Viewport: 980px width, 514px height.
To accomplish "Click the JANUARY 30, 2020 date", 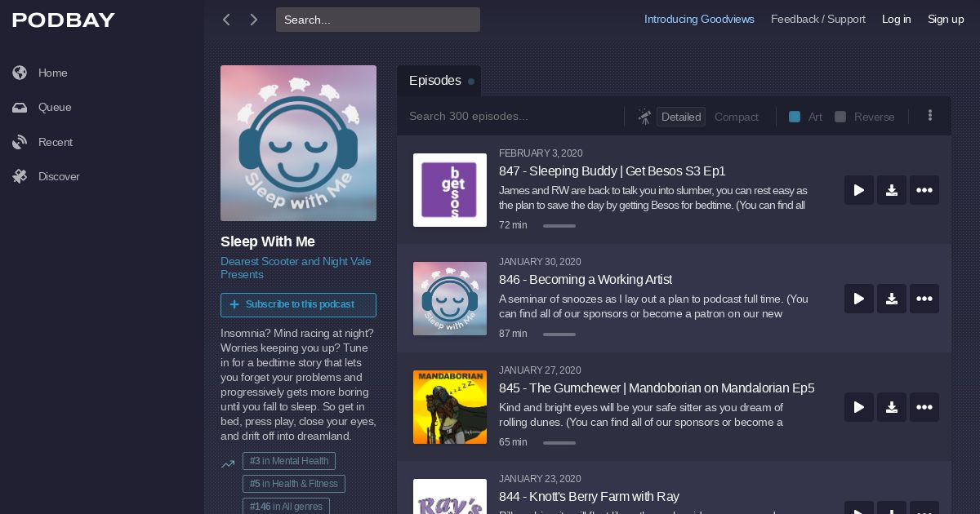I will click(540, 262).
